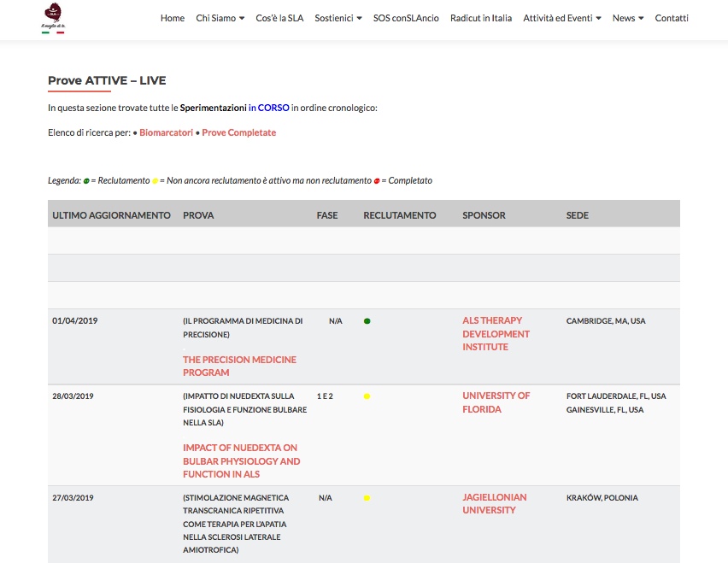728x563 pixels.
Task: Click the Gainesville, FL, USA location
Action: coord(604,410)
